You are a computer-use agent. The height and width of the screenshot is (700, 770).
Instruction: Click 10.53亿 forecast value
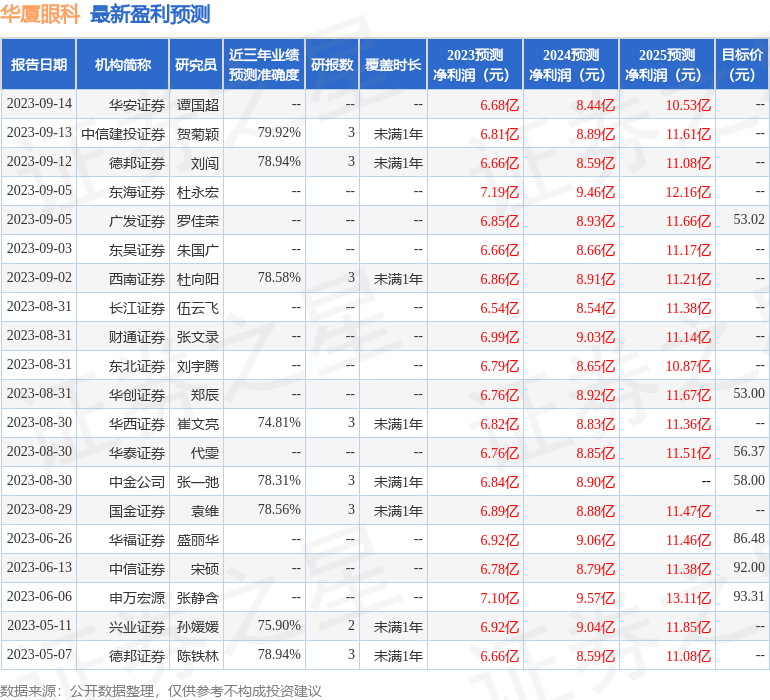click(x=688, y=105)
